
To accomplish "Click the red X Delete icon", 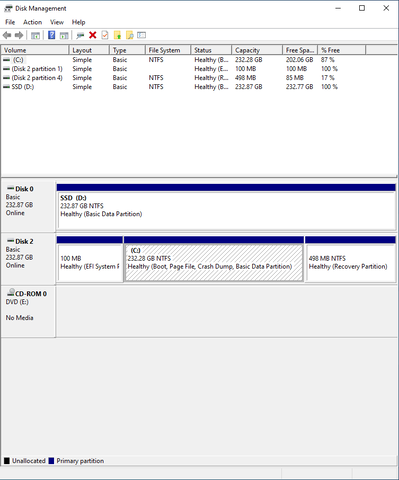I will click(x=93, y=35).
